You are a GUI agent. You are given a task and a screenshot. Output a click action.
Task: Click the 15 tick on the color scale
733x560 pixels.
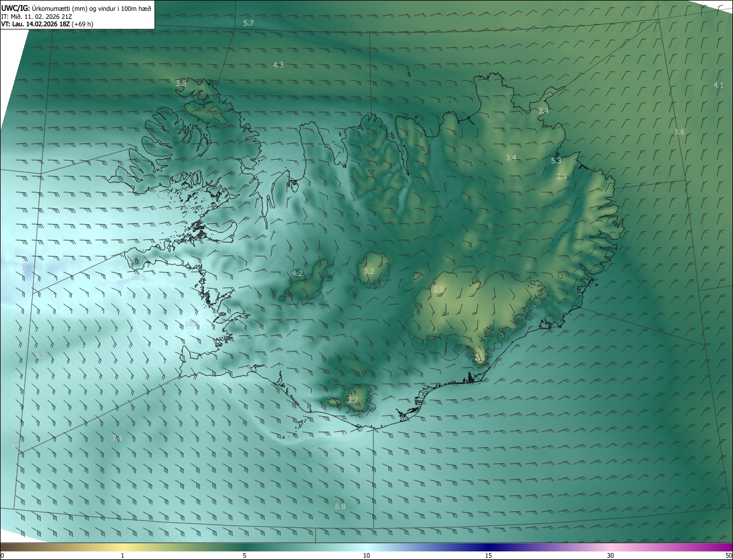[488, 556]
